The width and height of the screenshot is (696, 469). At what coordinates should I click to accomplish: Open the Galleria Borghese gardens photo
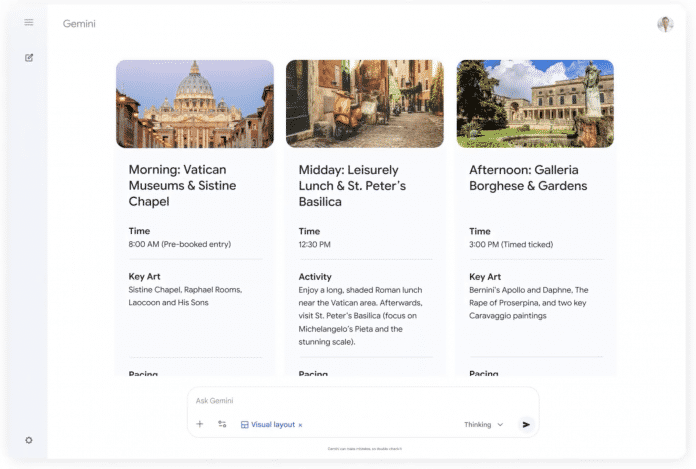(x=535, y=104)
